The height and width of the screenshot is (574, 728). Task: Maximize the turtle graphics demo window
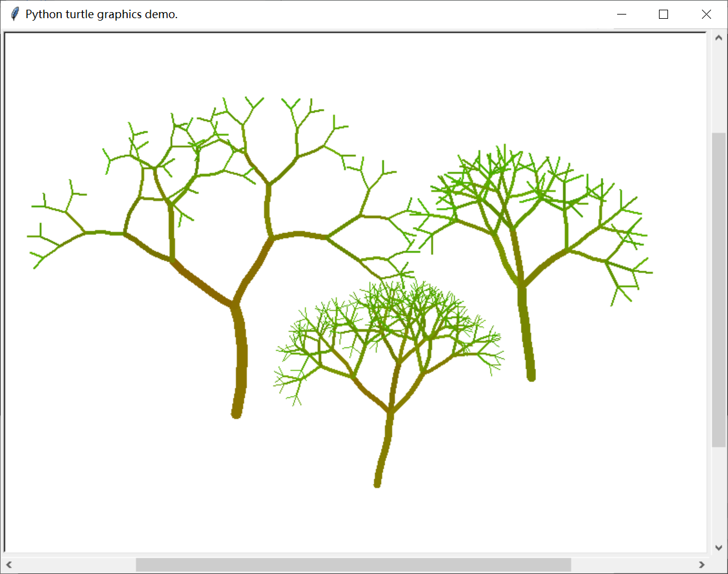(x=663, y=15)
